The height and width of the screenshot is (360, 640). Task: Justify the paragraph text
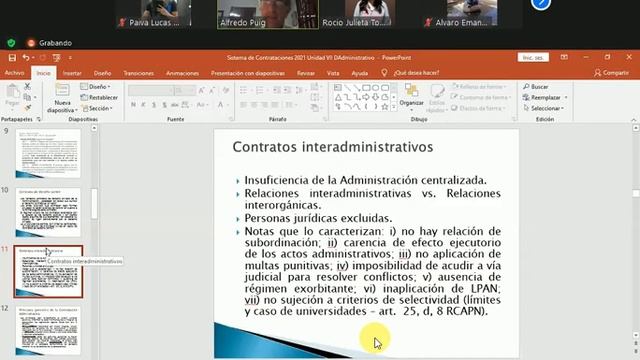coord(276,105)
